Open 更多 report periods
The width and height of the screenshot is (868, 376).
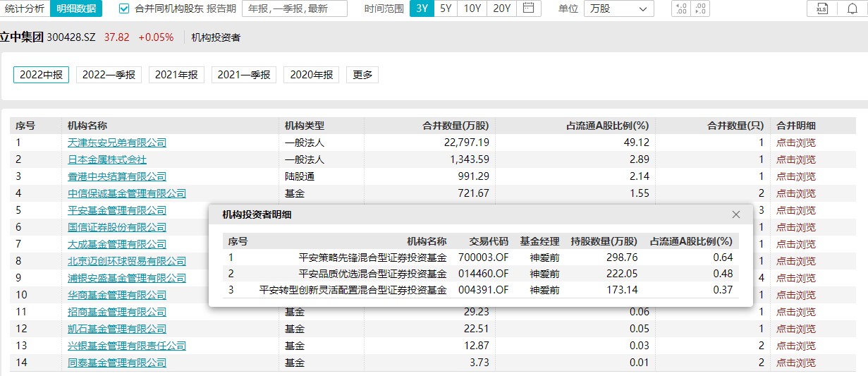click(x=362, y=74)
